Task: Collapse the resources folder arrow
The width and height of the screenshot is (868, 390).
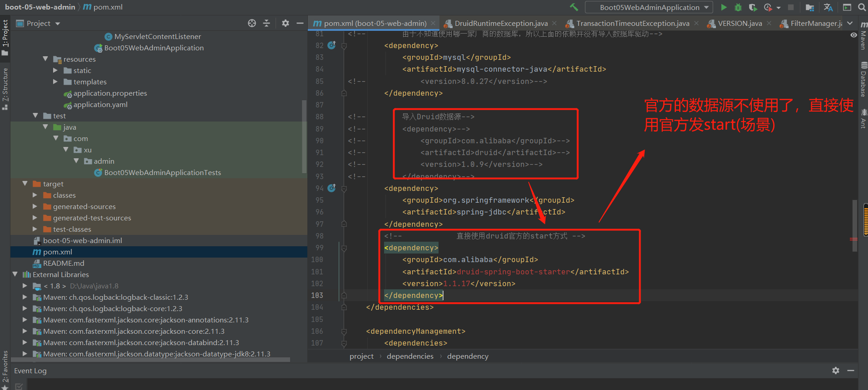Action: (45, 59)
